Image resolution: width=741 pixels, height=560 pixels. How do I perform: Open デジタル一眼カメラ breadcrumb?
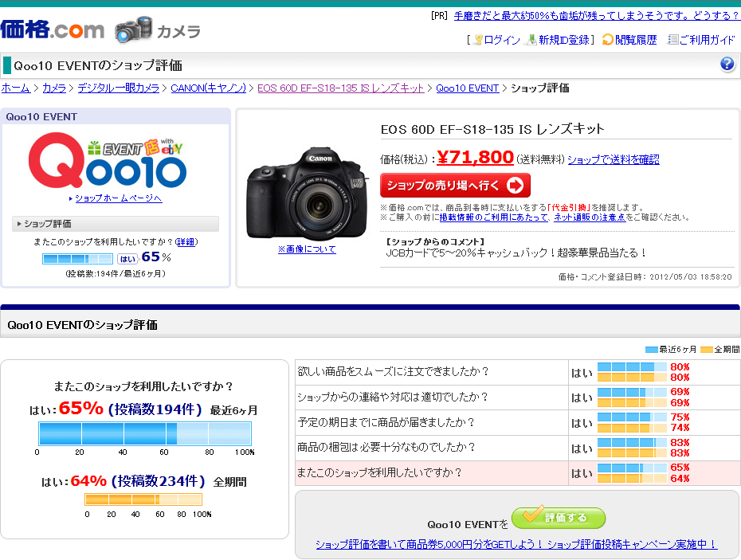tap(119, 88)
